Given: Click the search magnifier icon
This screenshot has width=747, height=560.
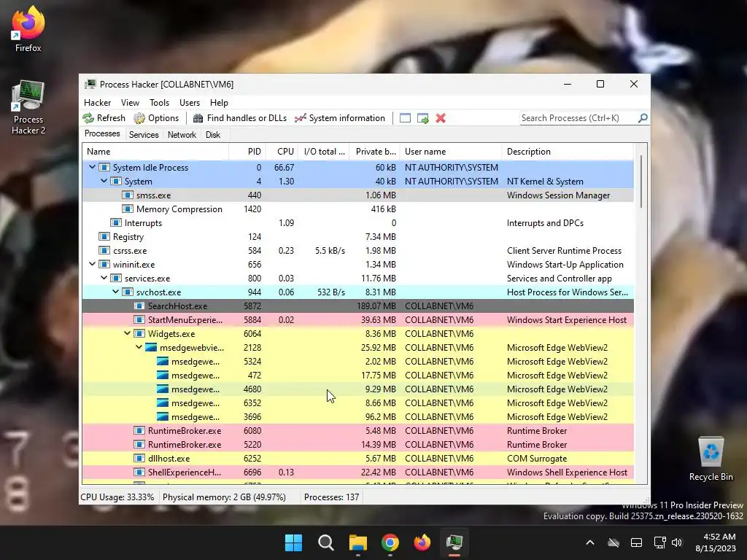Looking at the screenshot, I should pyautogui.click(x=643, y=117).
